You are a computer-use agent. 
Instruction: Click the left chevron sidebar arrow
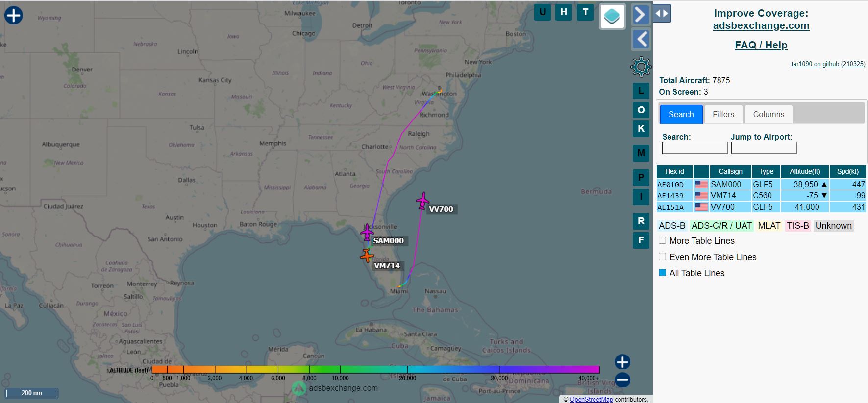(x=641, y=39)
